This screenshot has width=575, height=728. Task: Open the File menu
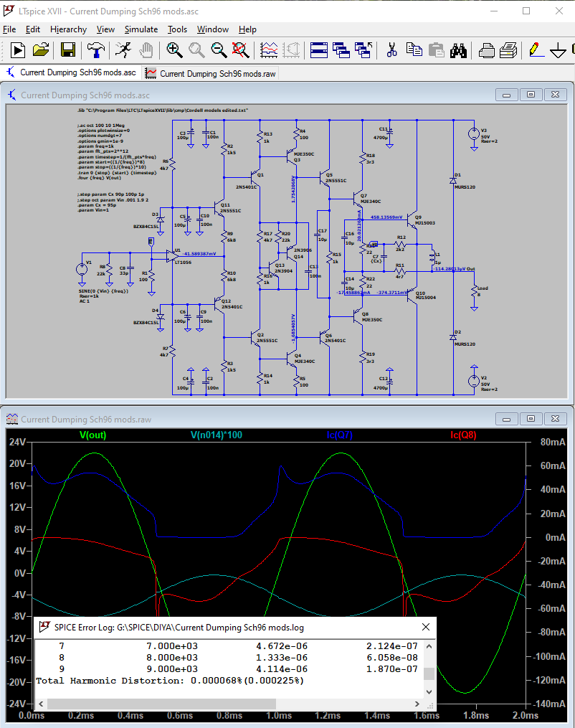[9, 29]
